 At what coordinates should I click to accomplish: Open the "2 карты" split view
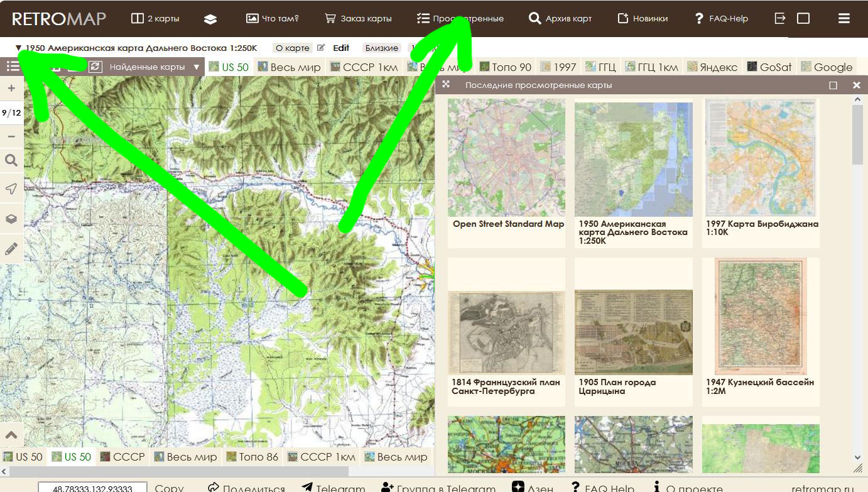[x=155, y=18]
